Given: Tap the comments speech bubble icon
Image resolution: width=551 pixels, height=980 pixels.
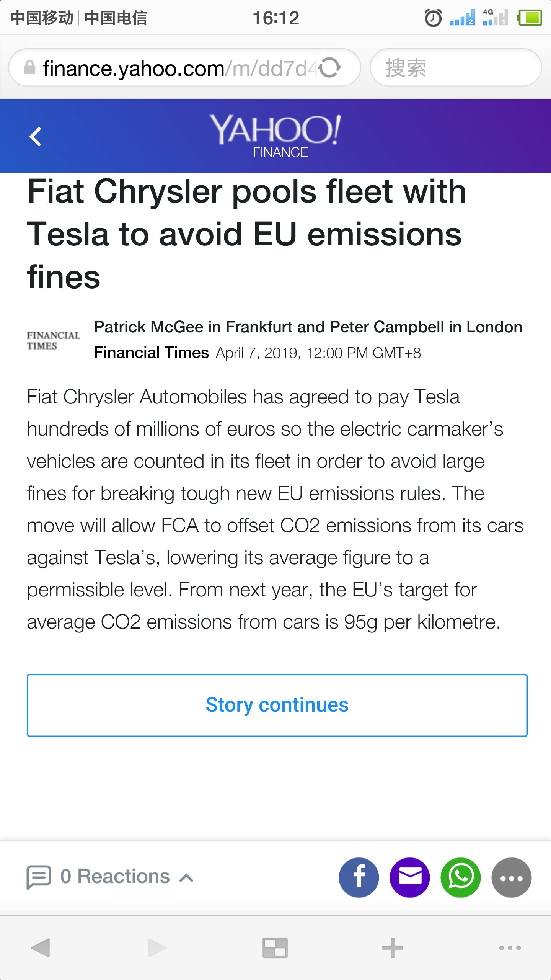Looking at the screenshot, I should click(x=39, y=877).
